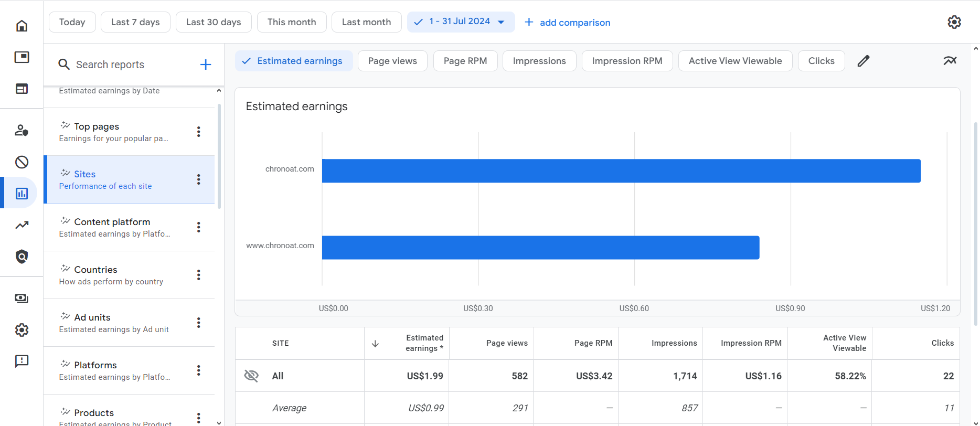This screenshot has width=980, height=426.
Task: Click the search magnifier icon
Action: (64, 65)
